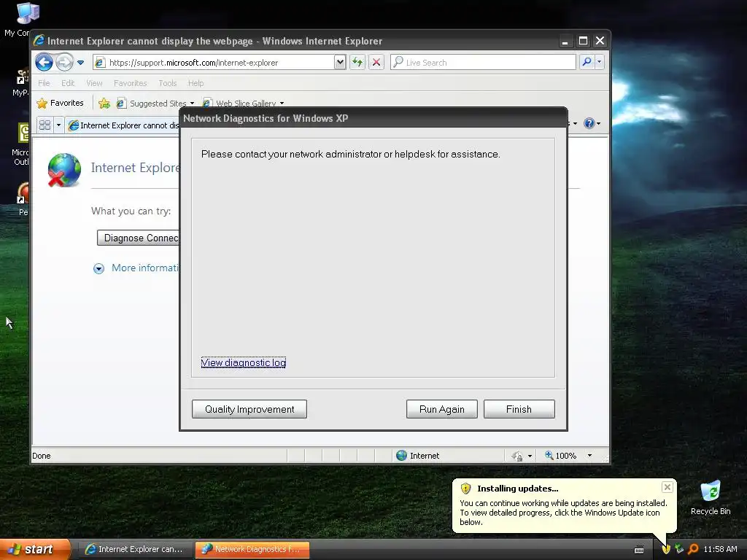Expand the address bar dropdown
747x560 pixels.
pyautogui.click(x=340, y=62)
